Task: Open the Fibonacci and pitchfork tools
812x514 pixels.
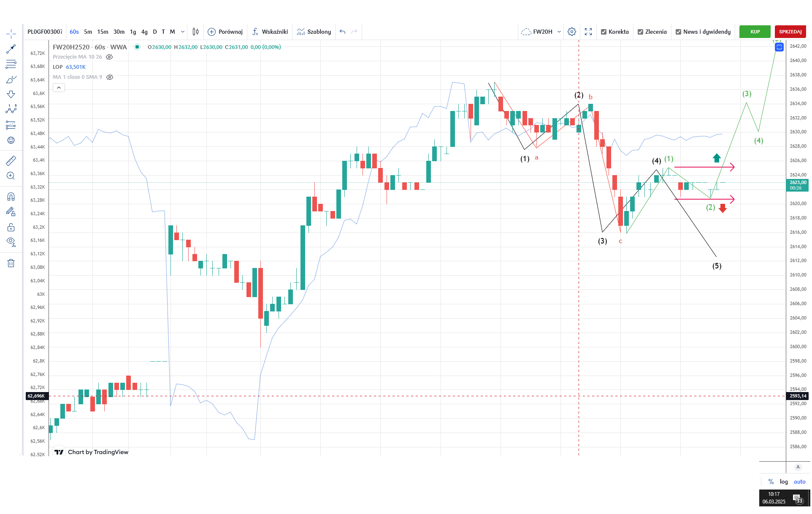Action: pos(11,64)
